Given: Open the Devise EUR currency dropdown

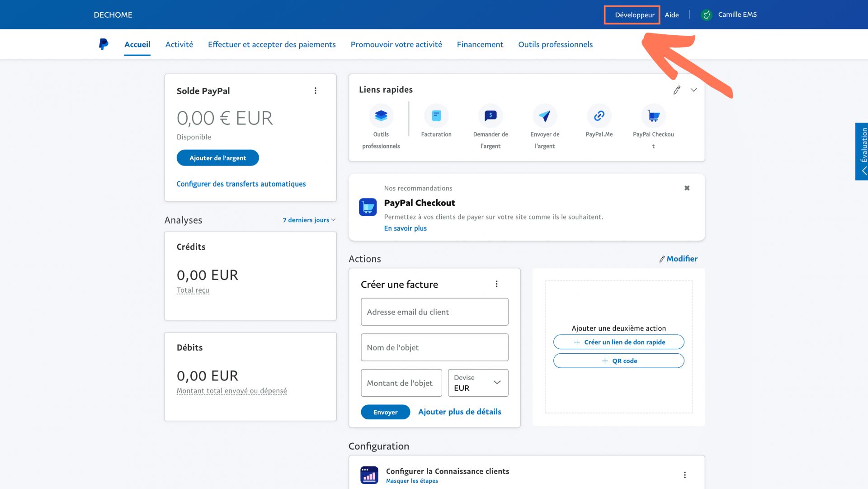Looking at the screenshot, I should (478, 383).
